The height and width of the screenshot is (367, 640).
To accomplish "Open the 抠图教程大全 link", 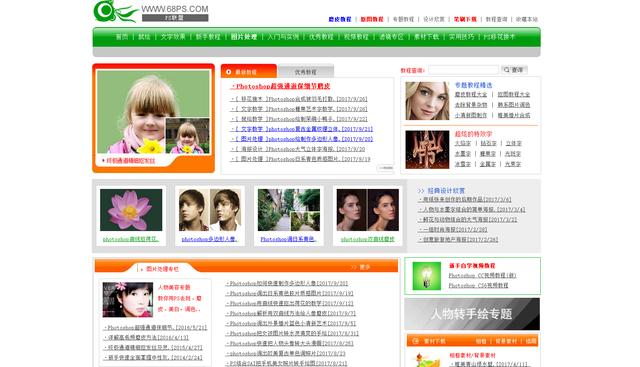I will (x=513, y=94).
